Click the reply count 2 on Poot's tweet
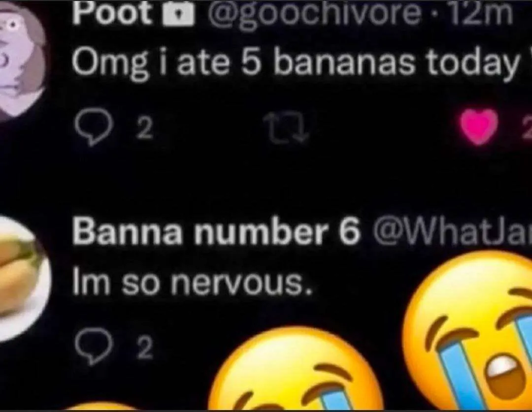Image resolution: width=532 pixels, height=412 pixels. [144, 129]
